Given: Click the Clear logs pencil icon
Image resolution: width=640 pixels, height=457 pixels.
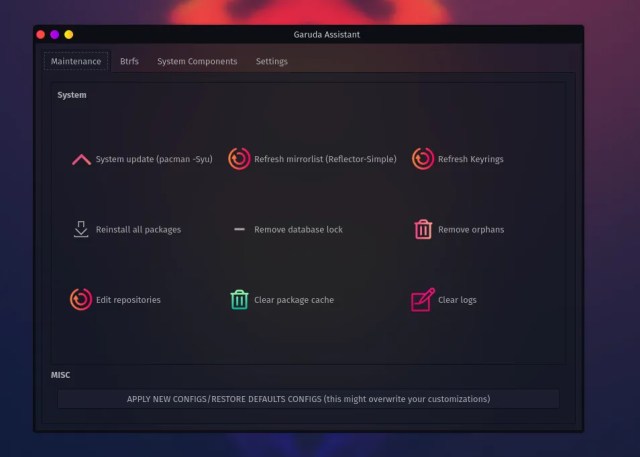Looking at the screenshot, I should [423, 299].
